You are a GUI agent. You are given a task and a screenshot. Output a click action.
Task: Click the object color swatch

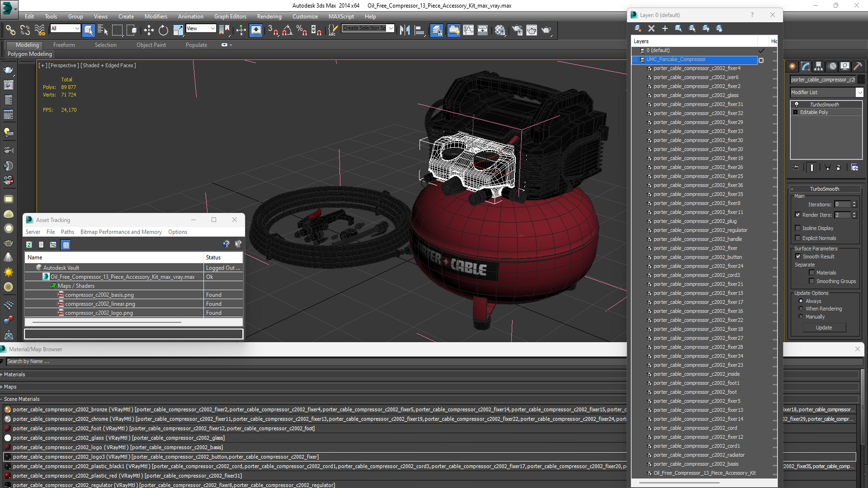(861, 80)
